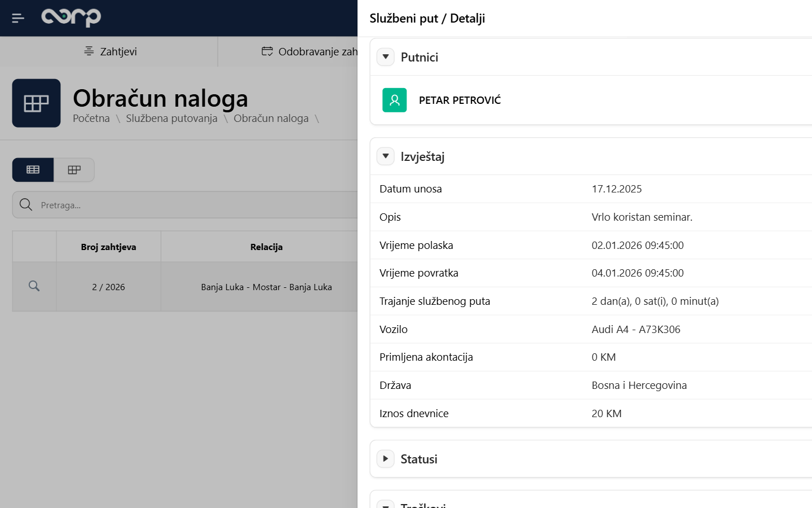Collapse the Putnici section
The image size is (812, 508).
386,57
